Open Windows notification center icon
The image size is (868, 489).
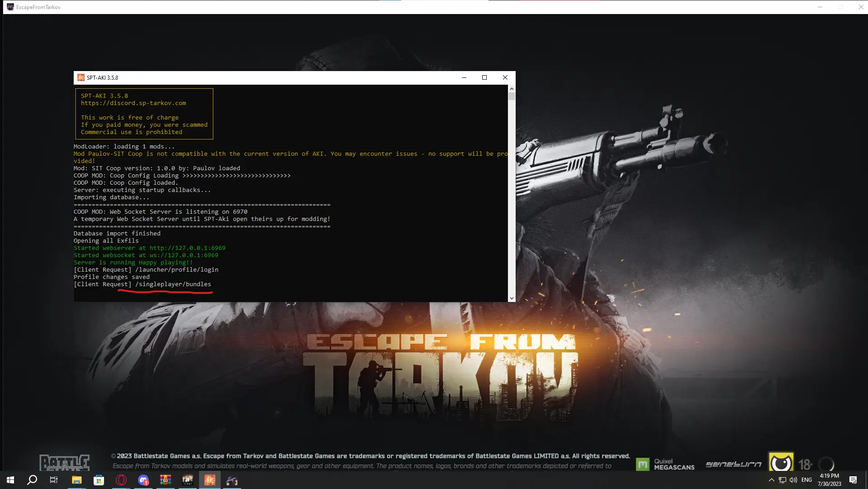[x=853, y=480]
